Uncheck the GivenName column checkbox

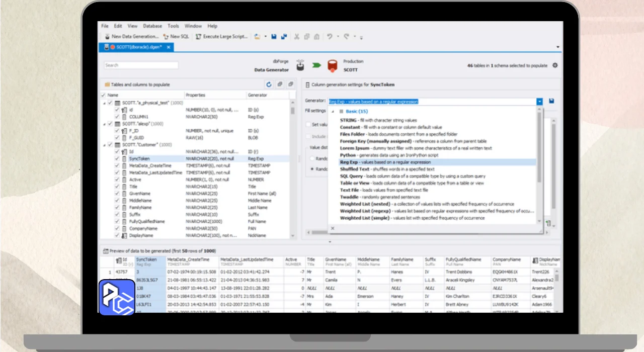tap(117, 194)
